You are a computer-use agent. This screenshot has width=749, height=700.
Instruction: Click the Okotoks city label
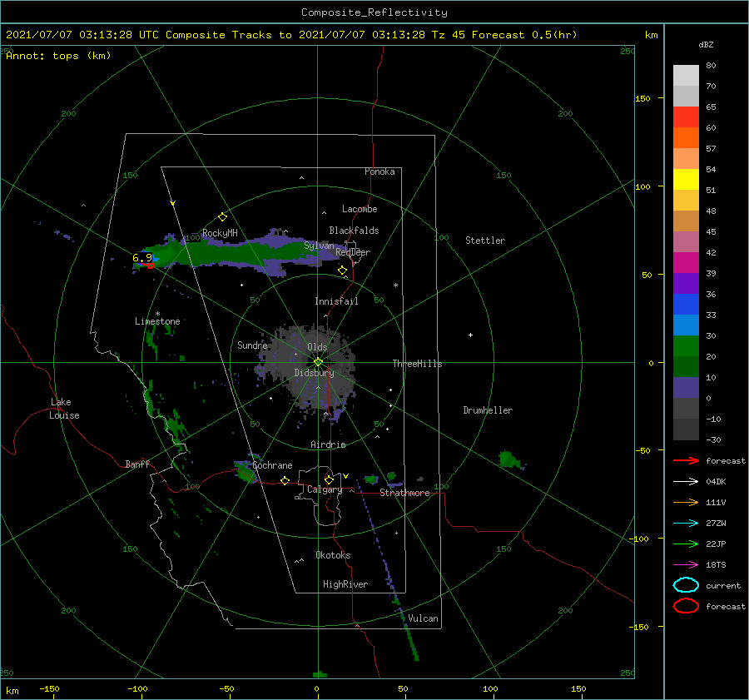[333, 555]
